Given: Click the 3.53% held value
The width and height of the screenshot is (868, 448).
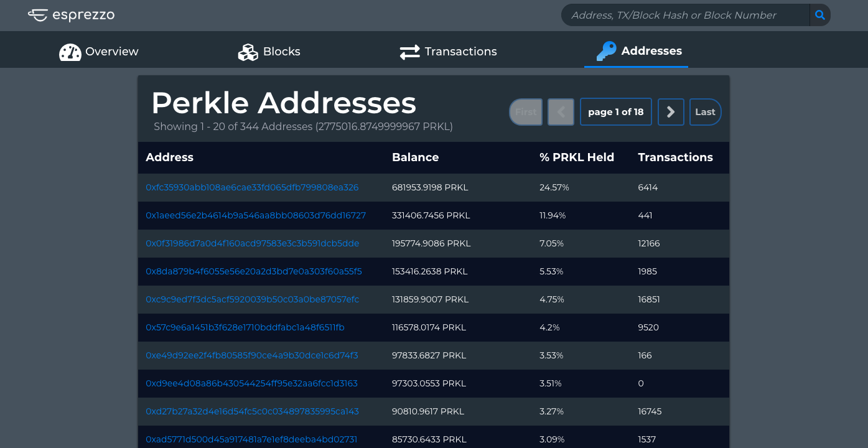Looking at the screenshot, I should [x=551, y=355].
